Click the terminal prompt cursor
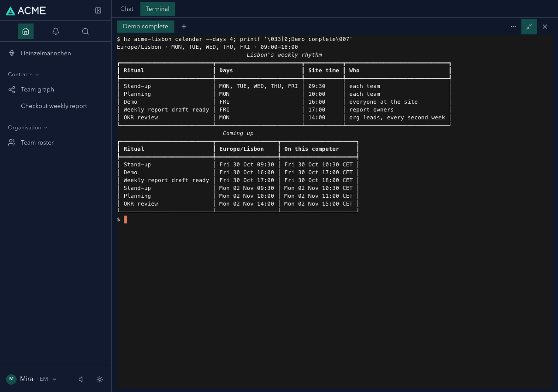 click(126, 220)
